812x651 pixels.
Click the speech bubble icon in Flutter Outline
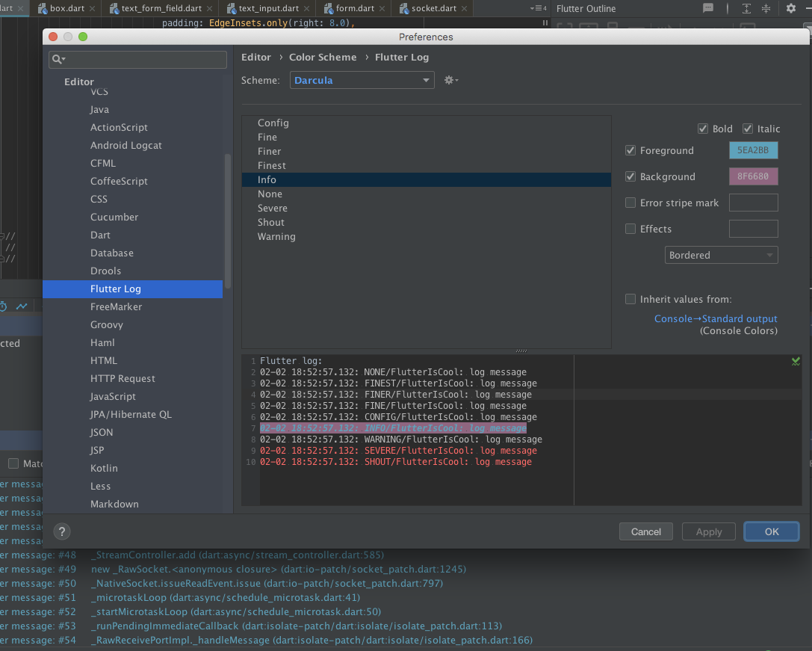(708, 7)
